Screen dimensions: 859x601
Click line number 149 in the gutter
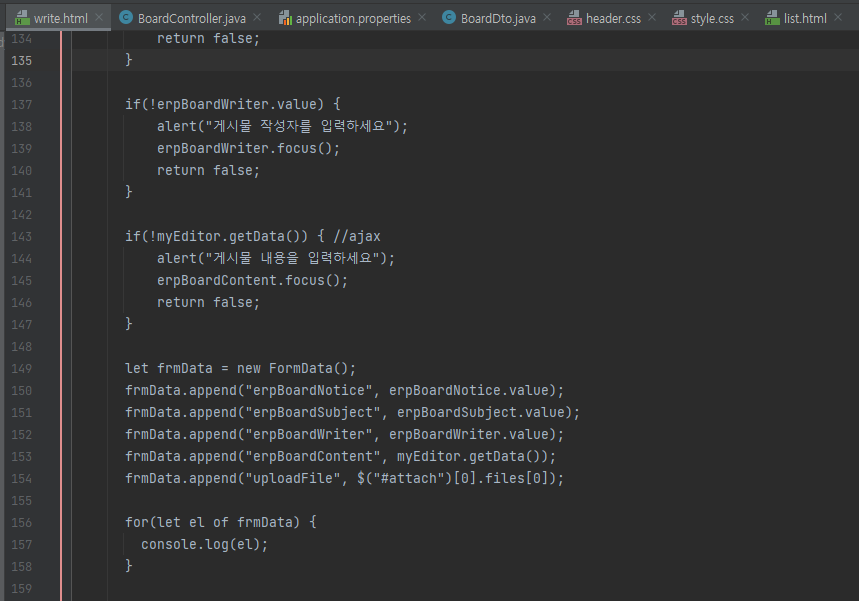(21, 368)
